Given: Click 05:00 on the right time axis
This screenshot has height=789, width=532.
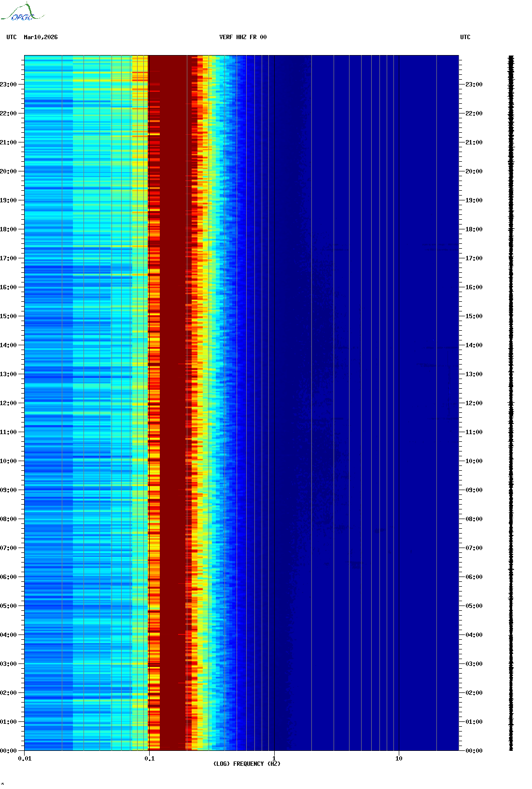Looking at the screenshot, I should 474,606.
